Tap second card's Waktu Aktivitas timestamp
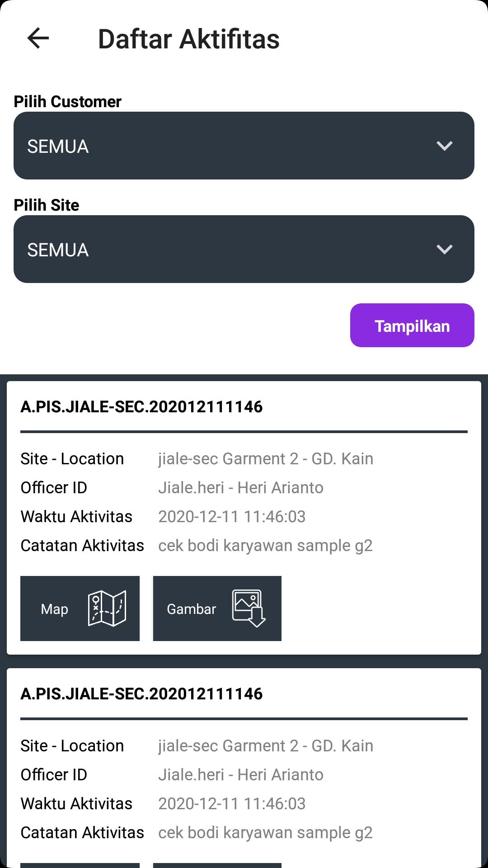488x868 pixels. [232, 804]
